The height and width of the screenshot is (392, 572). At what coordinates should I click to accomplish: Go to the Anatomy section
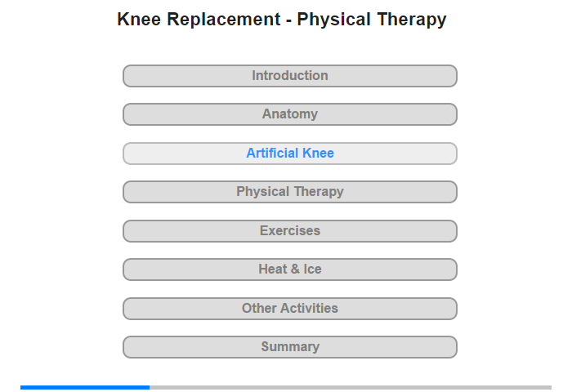pos(289,114)
